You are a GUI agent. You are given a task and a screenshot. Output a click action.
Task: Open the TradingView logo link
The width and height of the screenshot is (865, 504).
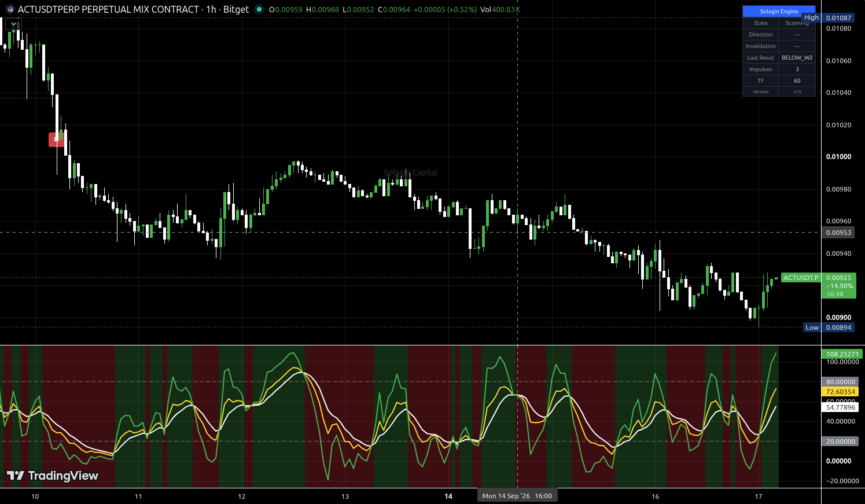coord(53,476)
